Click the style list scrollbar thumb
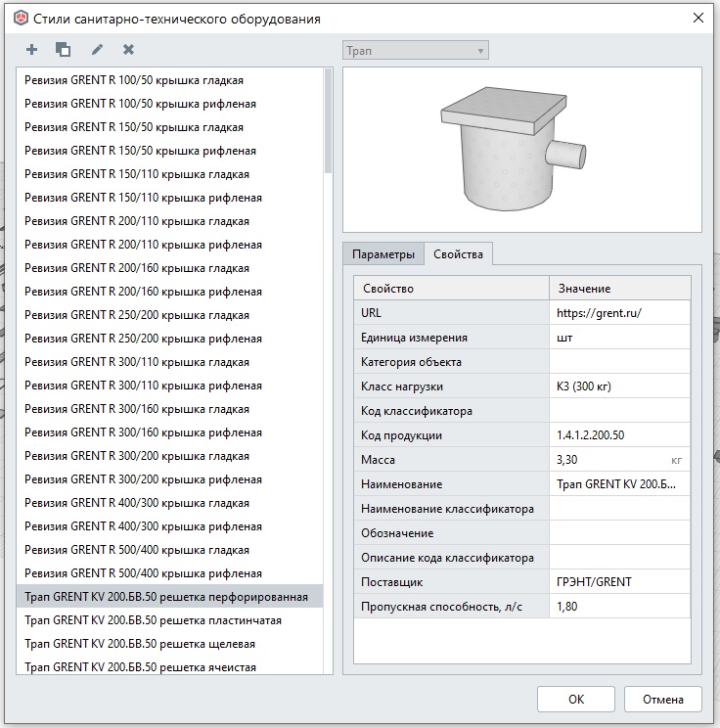This screenshot has height=728, width=720. [328, 120]
